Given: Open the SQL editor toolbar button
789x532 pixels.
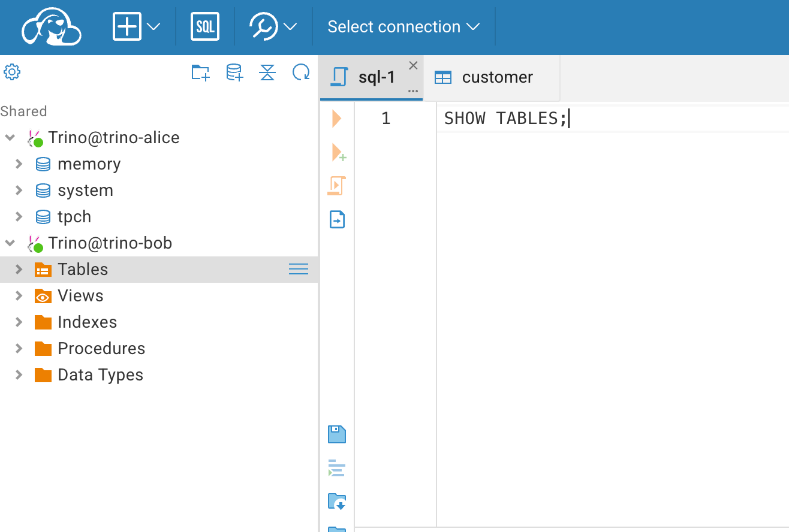Looking at the screenshot, I should 205,27.
